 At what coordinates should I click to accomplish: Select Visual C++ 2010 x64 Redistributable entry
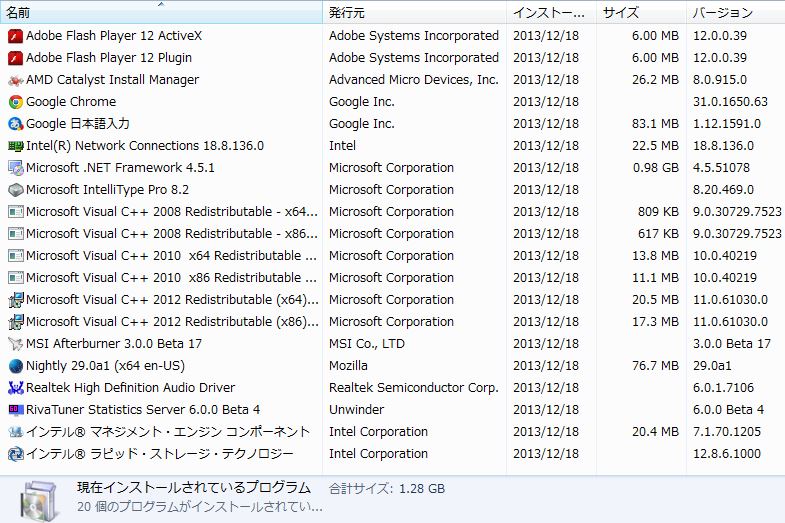[x=172, y=256]
